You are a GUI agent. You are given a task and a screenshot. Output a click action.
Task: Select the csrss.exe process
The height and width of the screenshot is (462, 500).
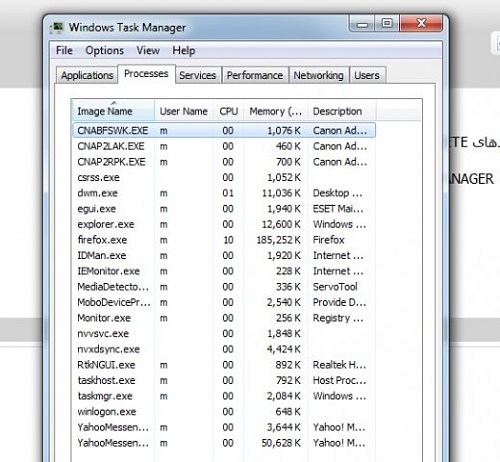point(224,177)
